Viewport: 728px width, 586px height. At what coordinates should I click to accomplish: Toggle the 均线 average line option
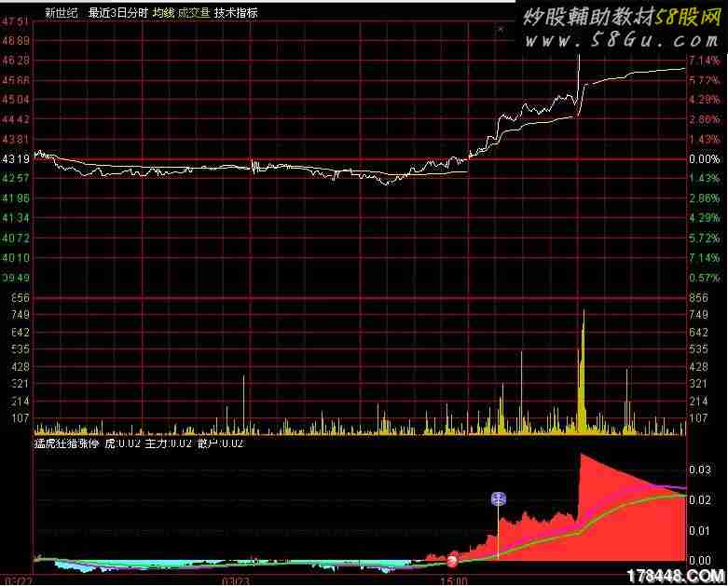click(163, 13)
